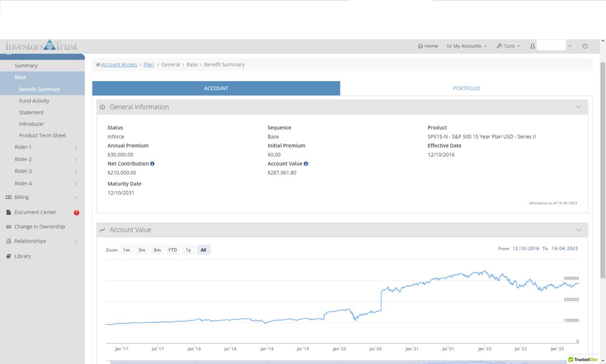Click the user profile icon
Screen dimensions: 606x364
pos(533,46)
